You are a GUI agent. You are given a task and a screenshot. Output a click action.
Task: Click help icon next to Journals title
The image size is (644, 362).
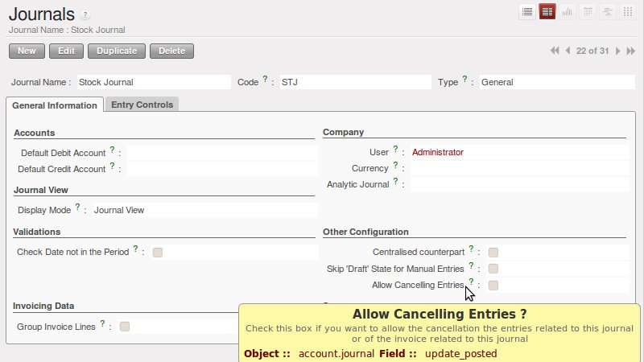(85, 15)
